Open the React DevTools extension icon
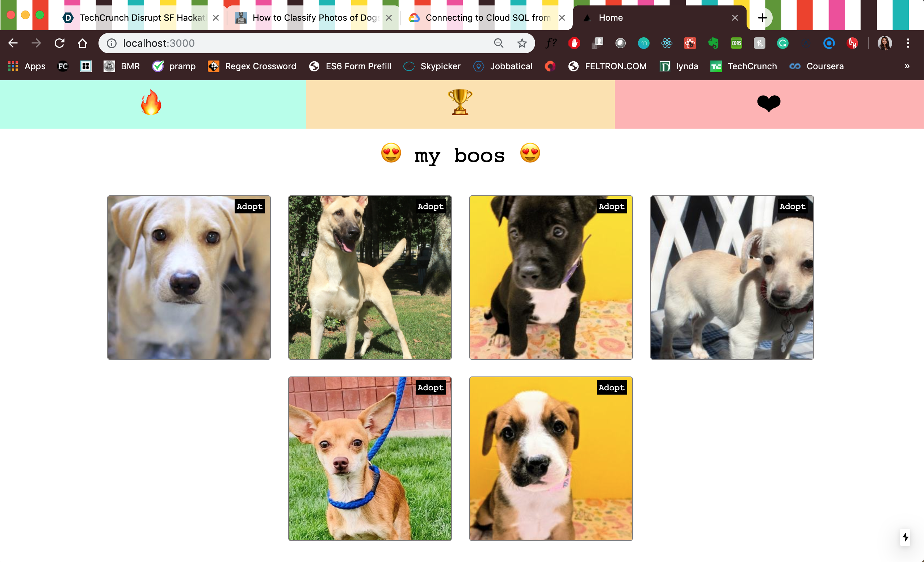Screen dimensions: 924x562 (667, 43)
